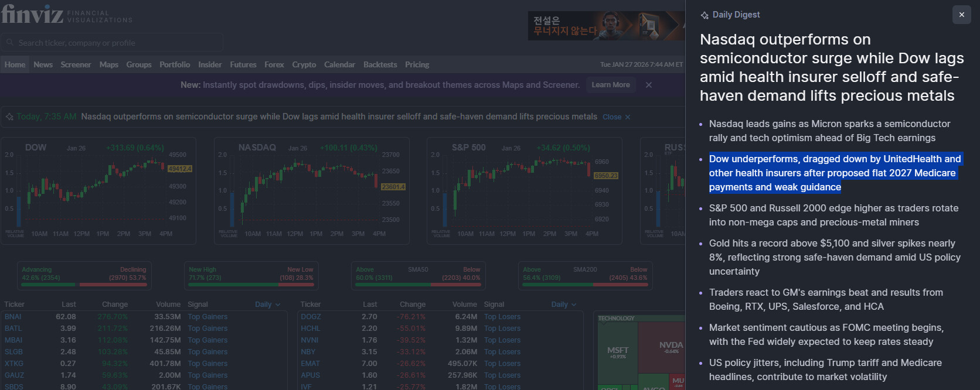Open the News menu item
This screenshot has height=390, width=980.
point(43,64)
